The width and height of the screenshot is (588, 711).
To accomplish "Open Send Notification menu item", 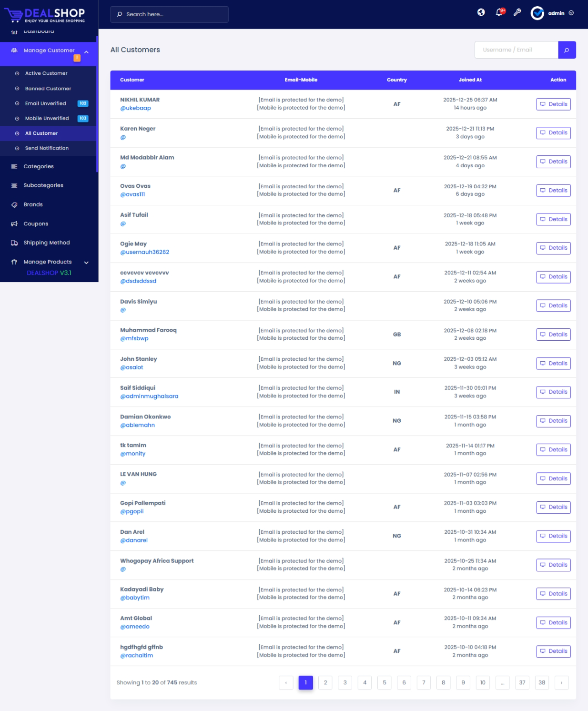I will 47,148.
